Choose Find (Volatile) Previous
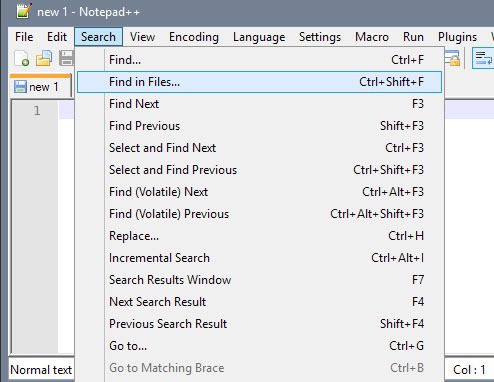 [259, 214]
